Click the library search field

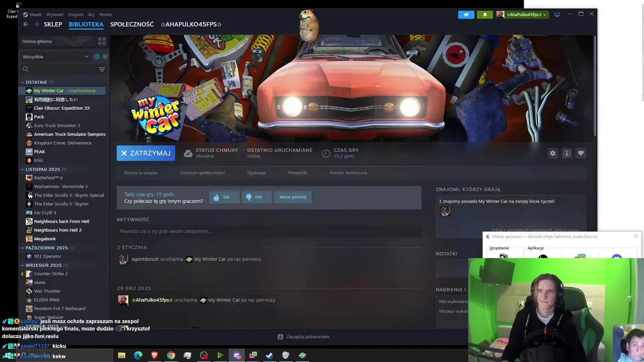[59, 69]
